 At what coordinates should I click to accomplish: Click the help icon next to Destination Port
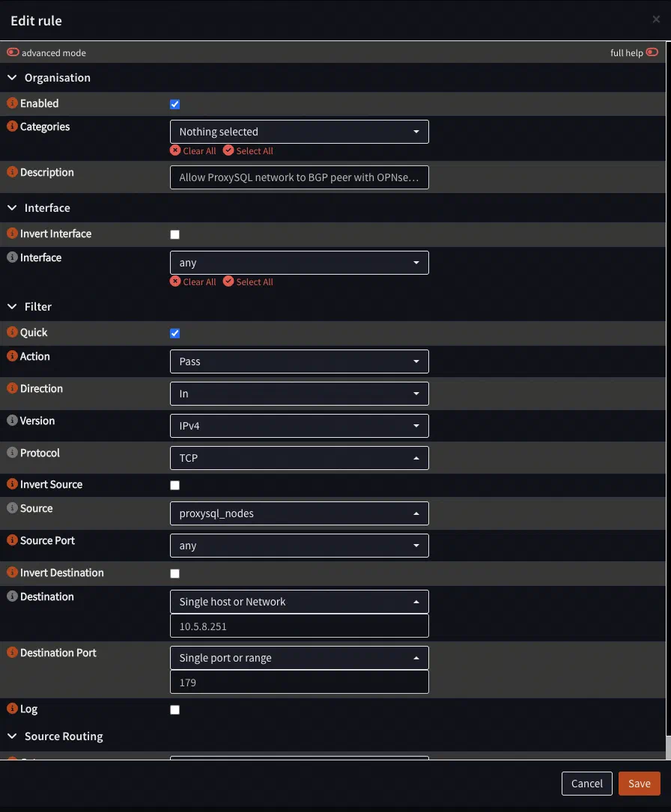(x=13, y=652)
